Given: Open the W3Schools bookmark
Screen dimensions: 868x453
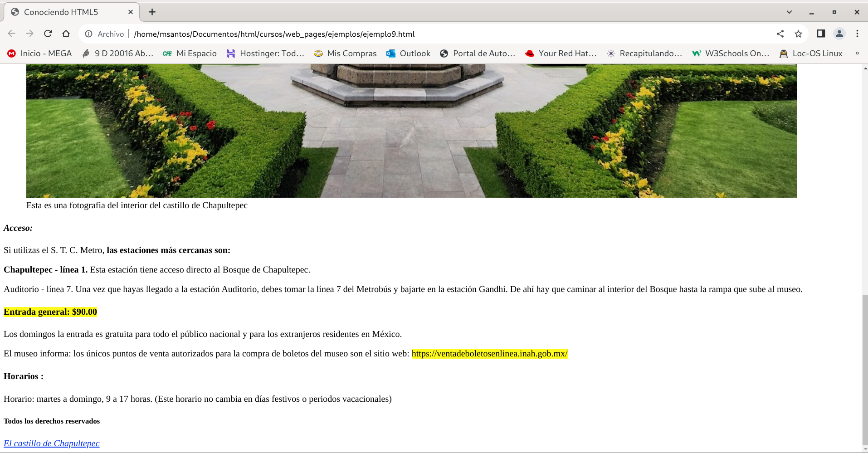Looking at the screenshot, I should point(731,54).
